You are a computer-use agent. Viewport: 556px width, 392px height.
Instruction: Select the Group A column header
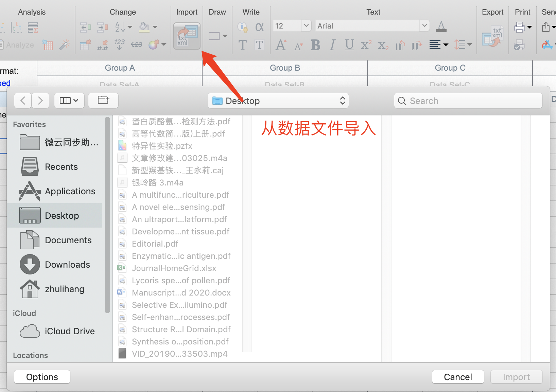coord(120,68)
